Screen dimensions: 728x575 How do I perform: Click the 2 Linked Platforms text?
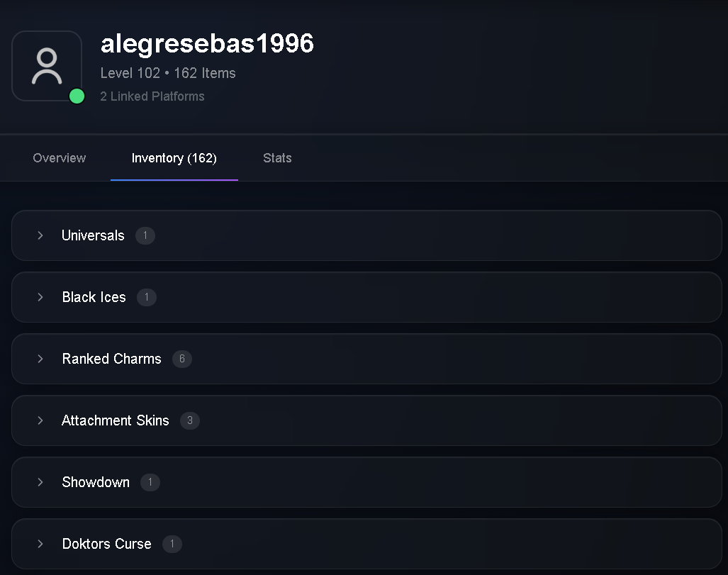(152, 96)
